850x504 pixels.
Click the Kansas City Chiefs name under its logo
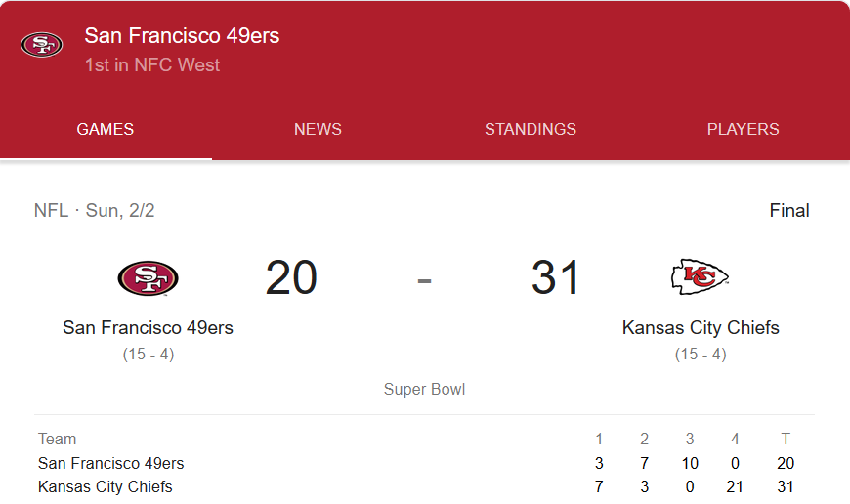point(701,327)
